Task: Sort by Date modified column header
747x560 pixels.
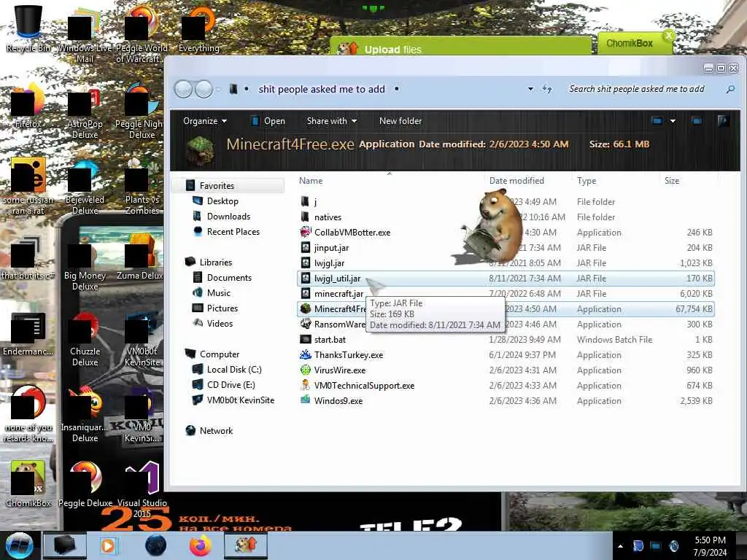Action: coord(516,181)
